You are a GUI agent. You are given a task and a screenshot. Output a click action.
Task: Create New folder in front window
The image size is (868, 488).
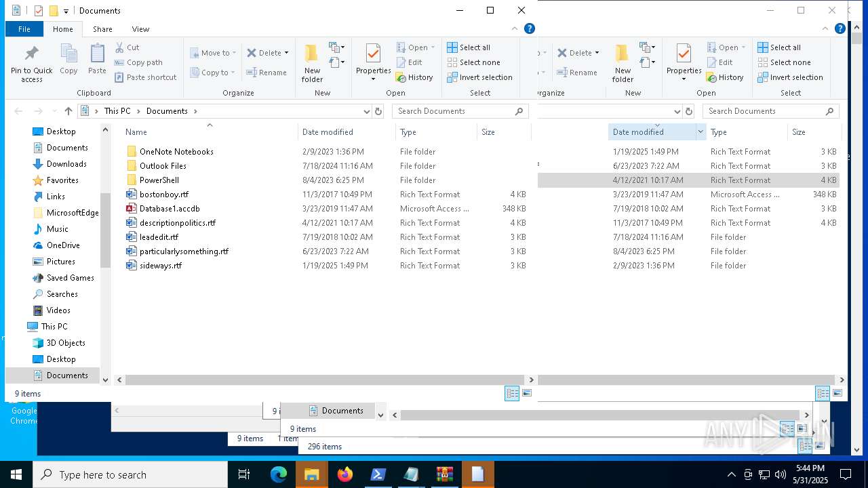click(x=312, y=63)
